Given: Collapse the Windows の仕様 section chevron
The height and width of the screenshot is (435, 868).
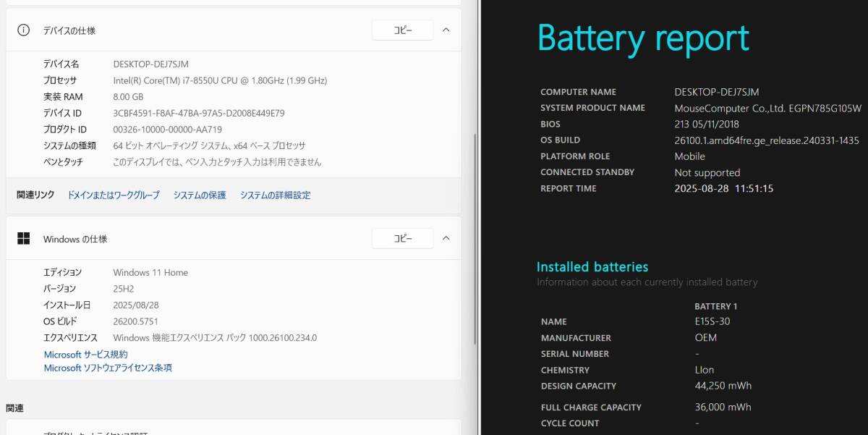Looking at the screenshot, I should click(446, 238).
